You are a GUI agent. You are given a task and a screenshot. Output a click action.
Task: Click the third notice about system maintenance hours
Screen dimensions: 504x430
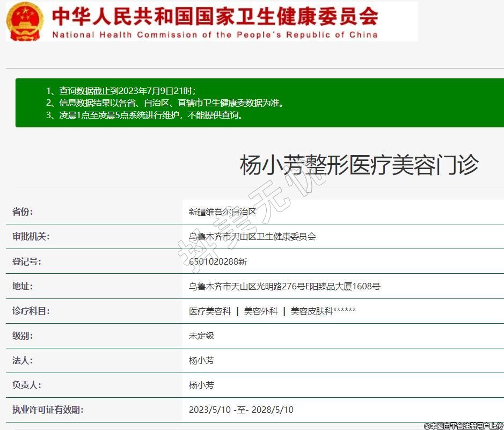pos(150,115)
